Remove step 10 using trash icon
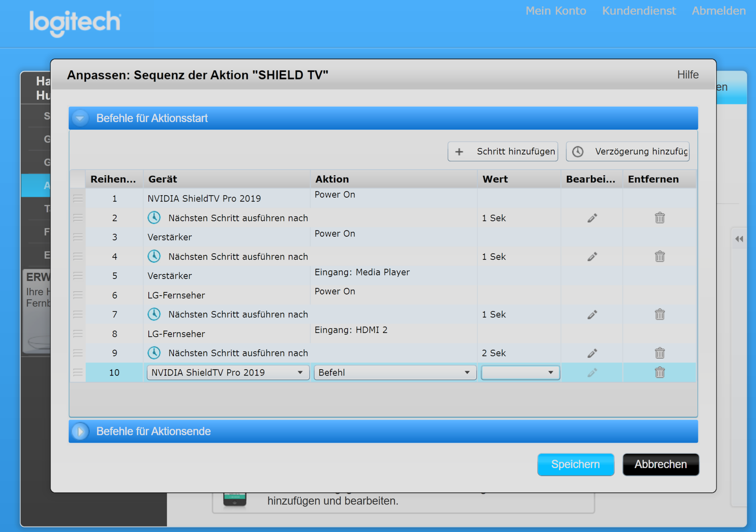756x532 pixels. point(660,372)
